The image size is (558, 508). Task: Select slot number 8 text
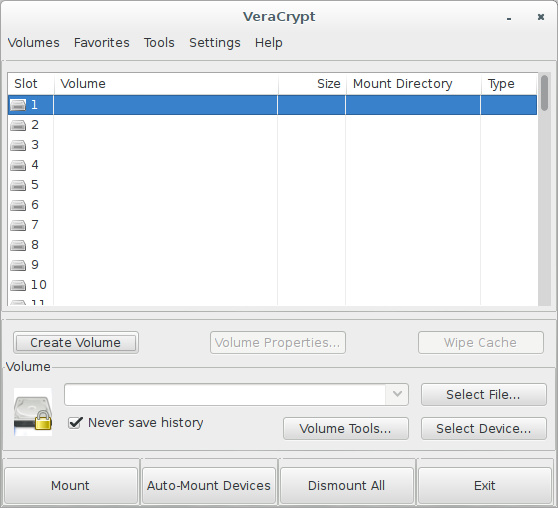click(x=35, y=245)
